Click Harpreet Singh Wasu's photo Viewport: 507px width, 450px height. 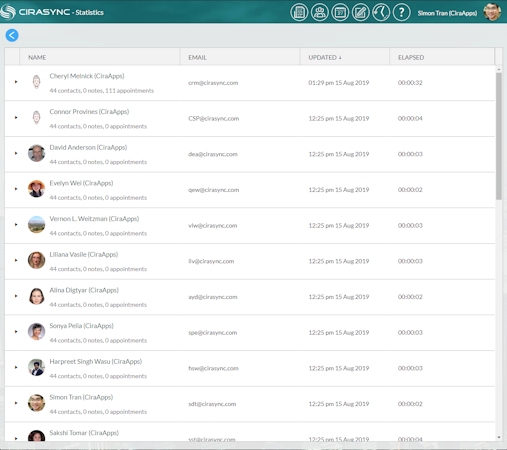[36, 367]
